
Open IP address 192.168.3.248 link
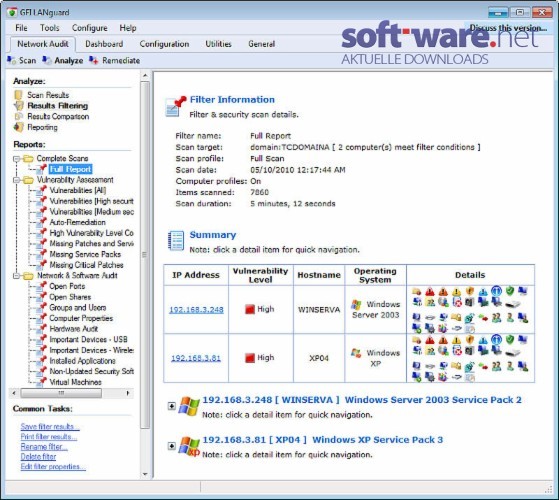point(196,310)
